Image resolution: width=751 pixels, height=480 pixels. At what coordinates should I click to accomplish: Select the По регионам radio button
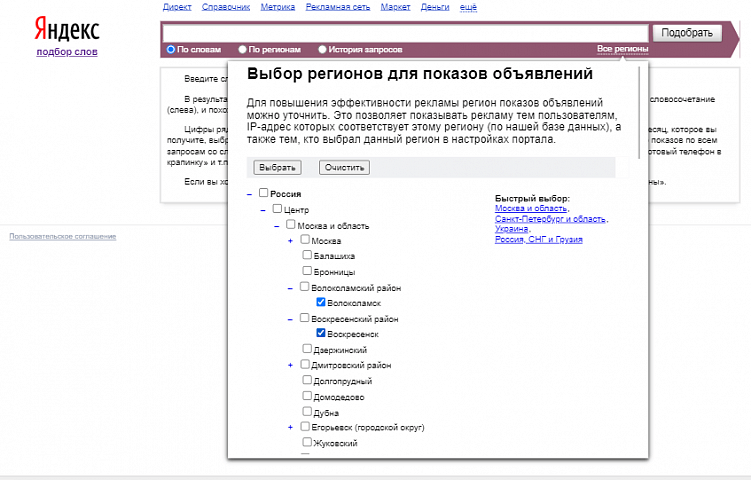[242, 49]
